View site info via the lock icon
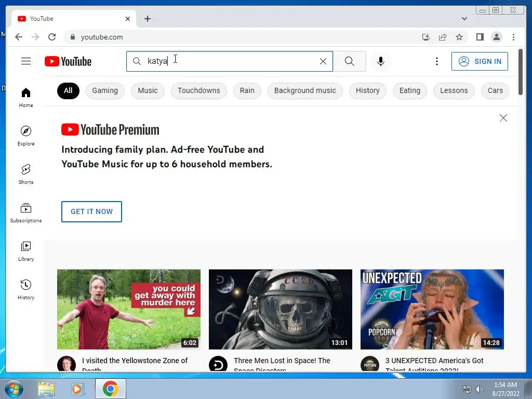 pyautogui.click(x=72, y=37)
